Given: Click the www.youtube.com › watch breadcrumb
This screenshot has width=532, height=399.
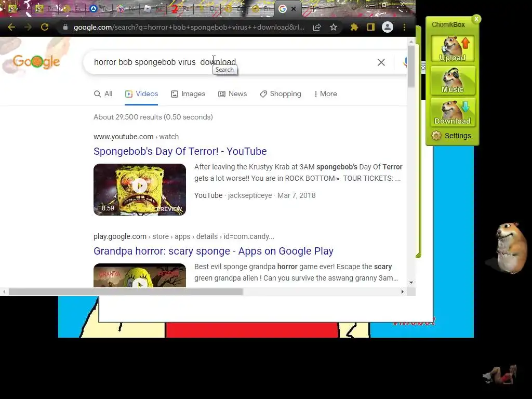Looking at the screenshot, I should click(x=136, y=137).
